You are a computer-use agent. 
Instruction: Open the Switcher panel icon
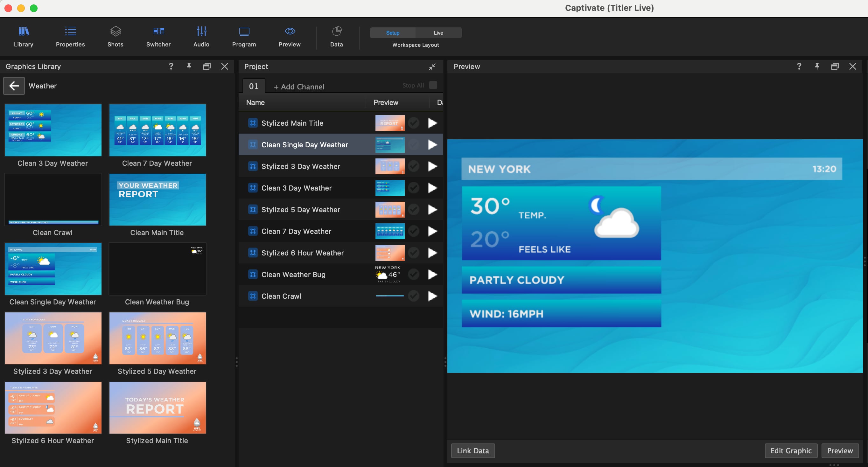[158, 37]
